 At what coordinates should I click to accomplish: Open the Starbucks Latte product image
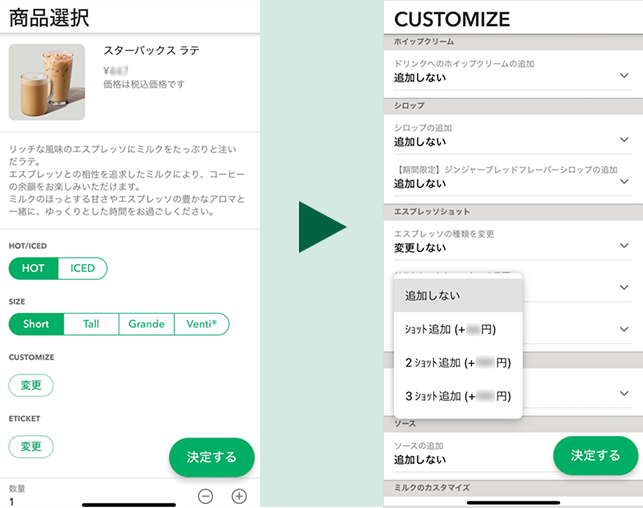point(47,82)
